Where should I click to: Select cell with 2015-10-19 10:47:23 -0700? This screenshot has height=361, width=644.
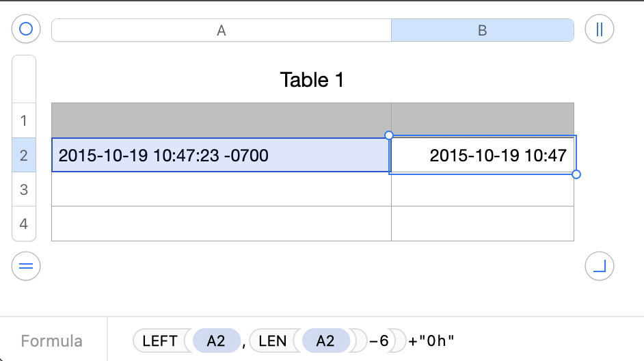point(221,155)
